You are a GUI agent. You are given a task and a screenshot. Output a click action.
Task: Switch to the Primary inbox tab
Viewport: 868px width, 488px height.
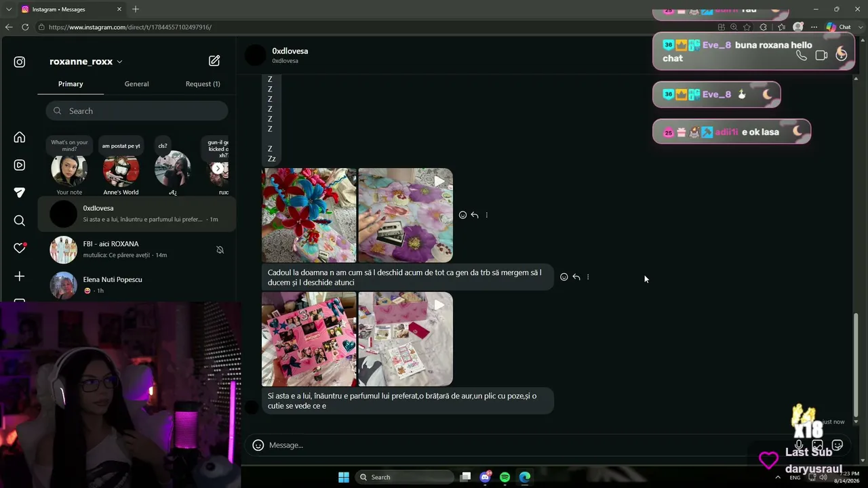click(71, 84)
